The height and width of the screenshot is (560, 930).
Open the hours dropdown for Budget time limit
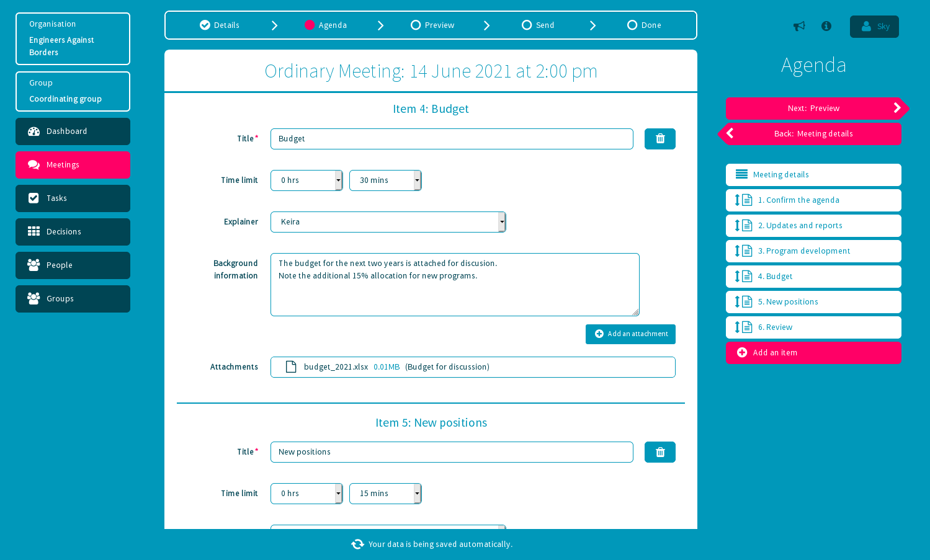coord(306,180)
